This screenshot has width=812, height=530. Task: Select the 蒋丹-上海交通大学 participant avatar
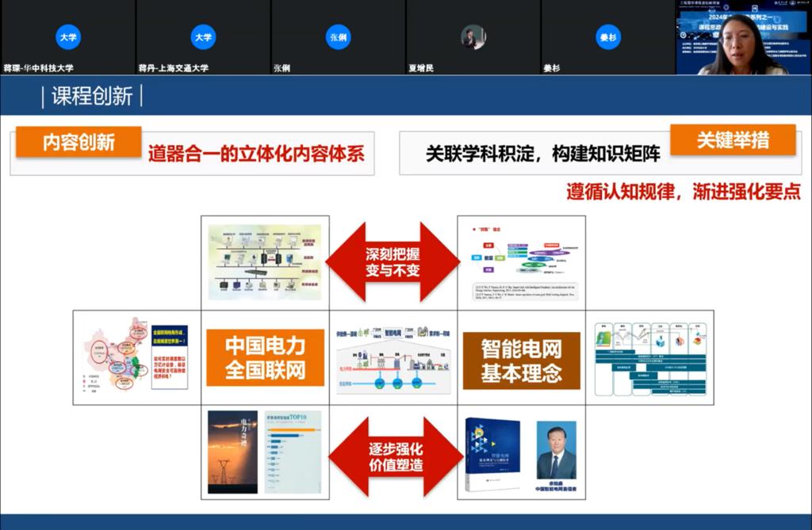point(203,36)
